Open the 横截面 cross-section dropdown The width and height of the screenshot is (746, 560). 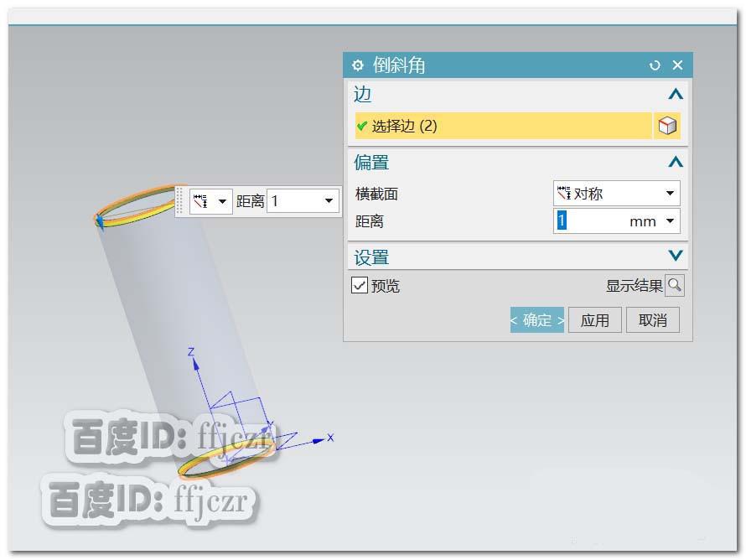point(673,193)
